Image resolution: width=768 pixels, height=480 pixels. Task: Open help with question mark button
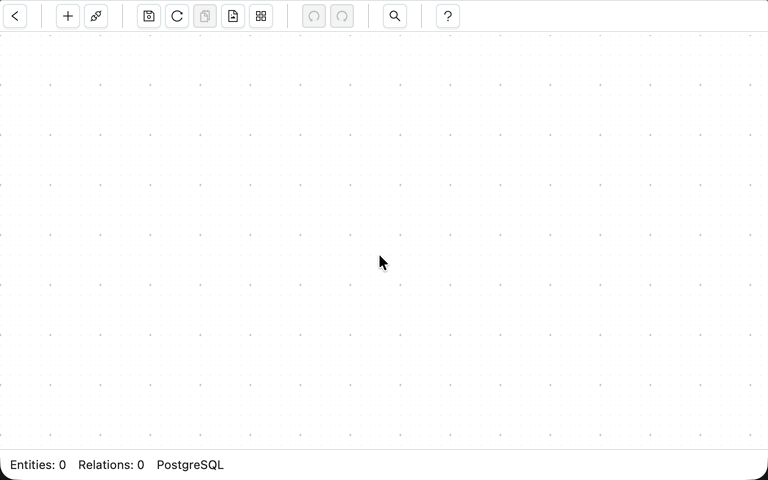448,16
